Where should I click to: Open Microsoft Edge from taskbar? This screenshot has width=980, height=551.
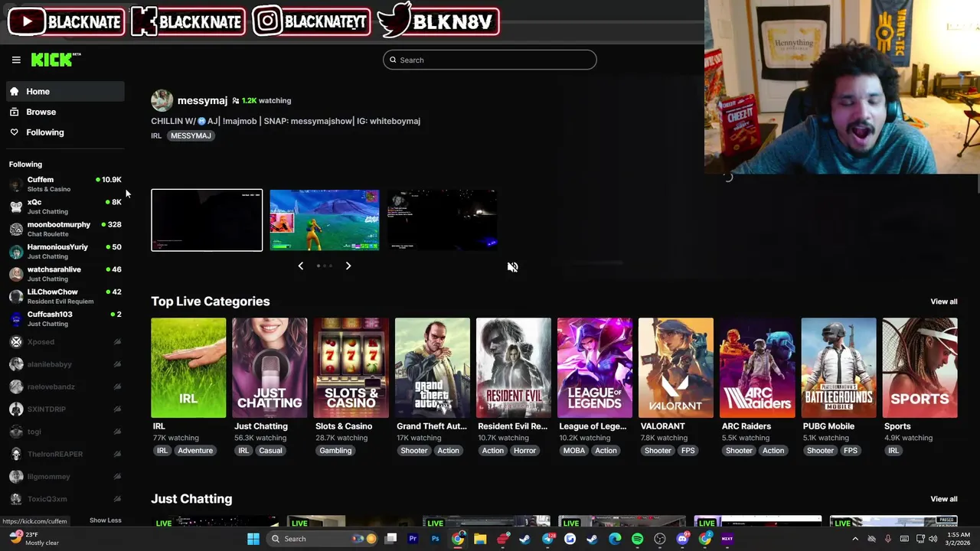(x=615, y=539)
